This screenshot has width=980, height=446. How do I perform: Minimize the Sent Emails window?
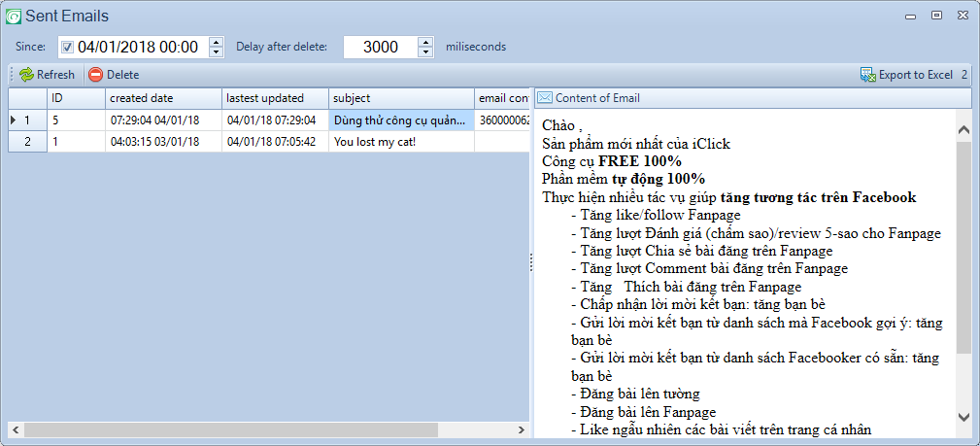point(912,16)
